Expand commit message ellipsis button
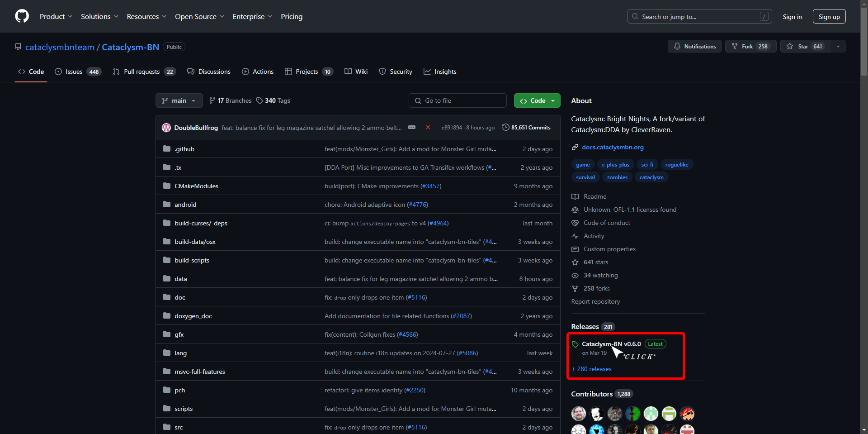 pyautogui.click(x=412, y=128)
